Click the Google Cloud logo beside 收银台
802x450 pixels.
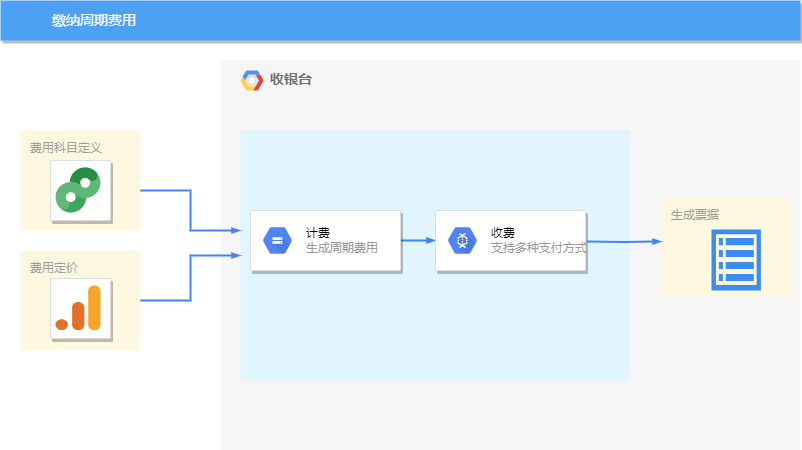(252, 81)
